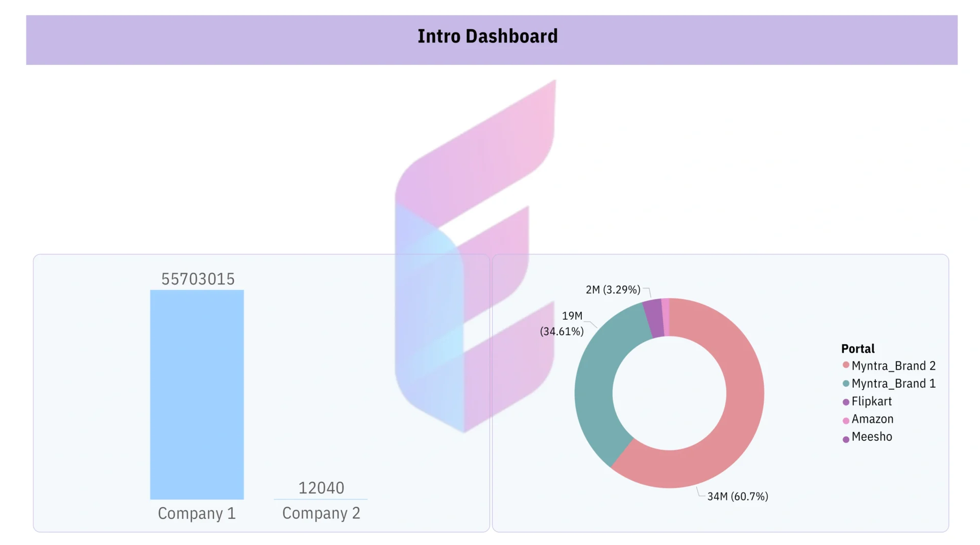Click the Portal legend title
This screenshot has height=545, width=980.
tap(857, 349)
